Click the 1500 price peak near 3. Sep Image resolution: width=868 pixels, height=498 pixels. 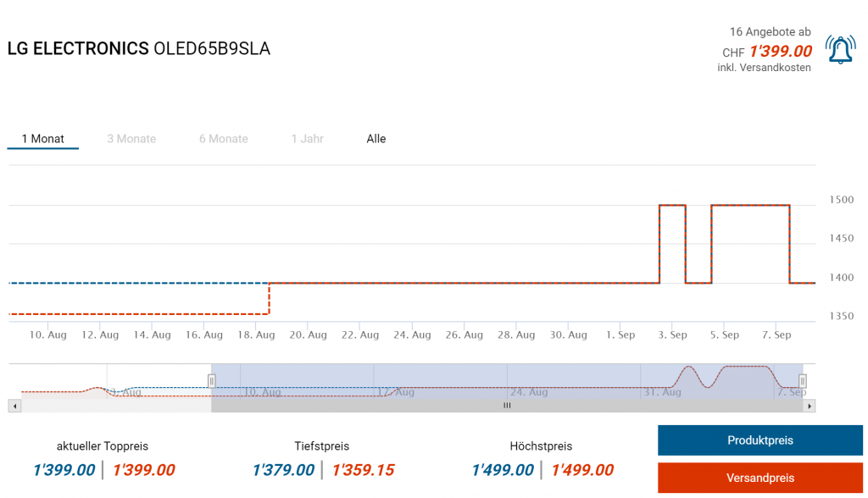(x=672, y=205)
